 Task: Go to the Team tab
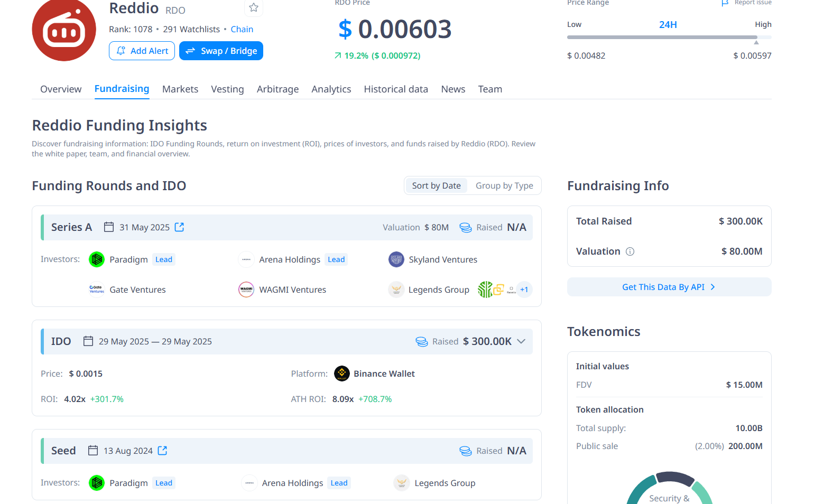tap(490, 89)
